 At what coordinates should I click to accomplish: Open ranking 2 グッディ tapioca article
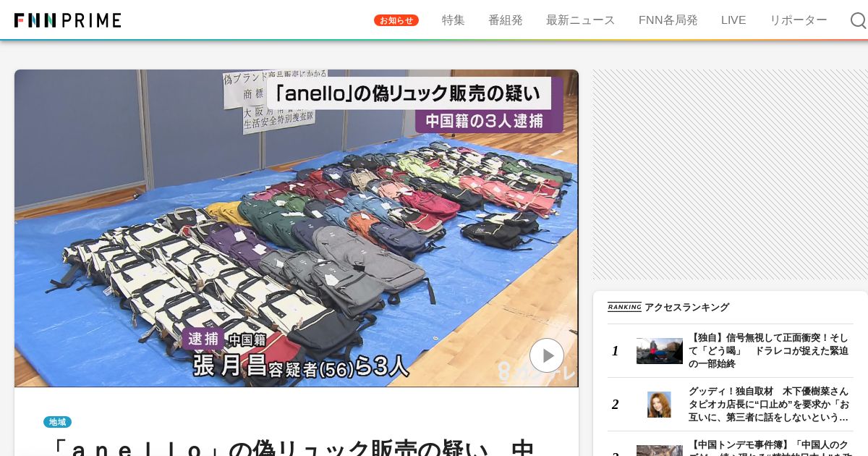768,405
